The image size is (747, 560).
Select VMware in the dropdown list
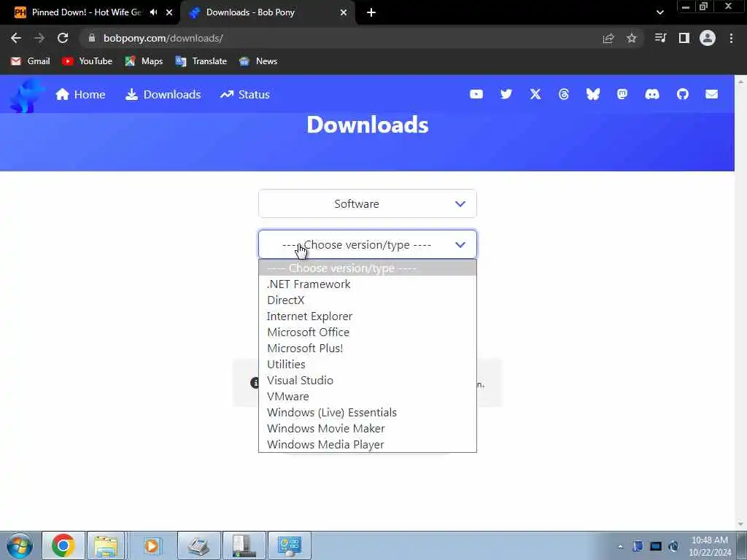point(368,397)
